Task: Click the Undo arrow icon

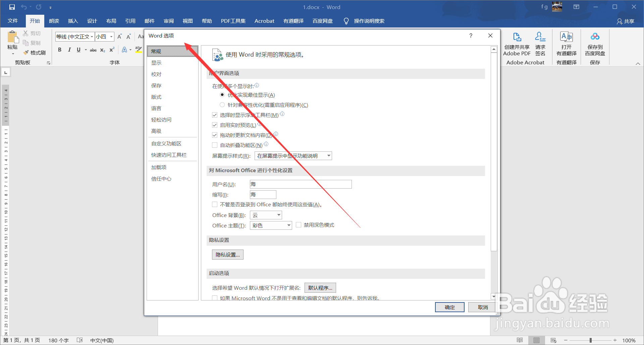Action: (24, 7)
